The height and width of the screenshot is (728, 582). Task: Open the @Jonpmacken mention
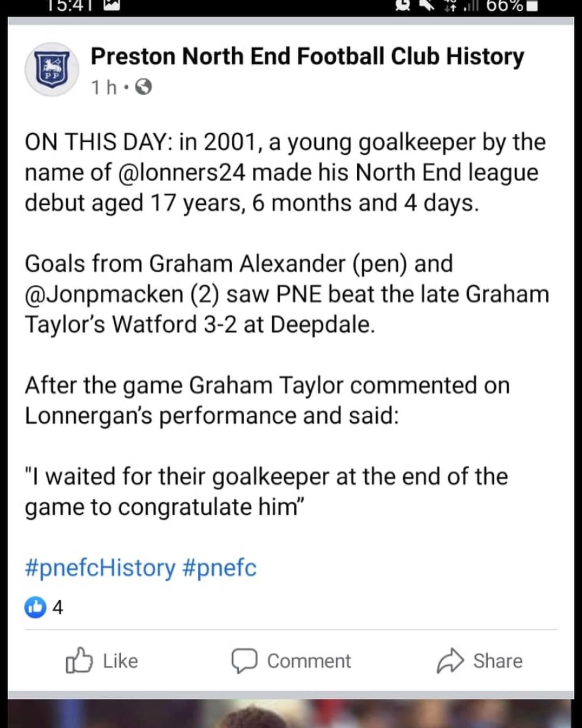pyautogui.click(x=104, y=294)
